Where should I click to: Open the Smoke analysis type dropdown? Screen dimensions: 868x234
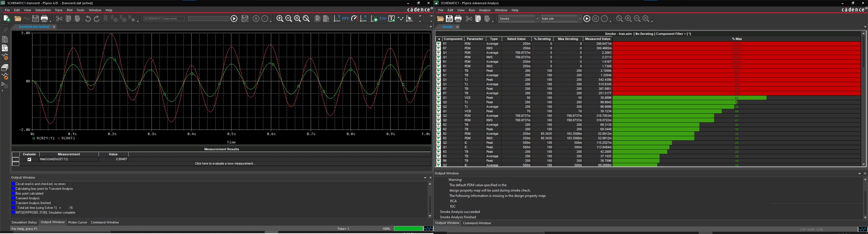pyautogui.click(x=537, y=19)
